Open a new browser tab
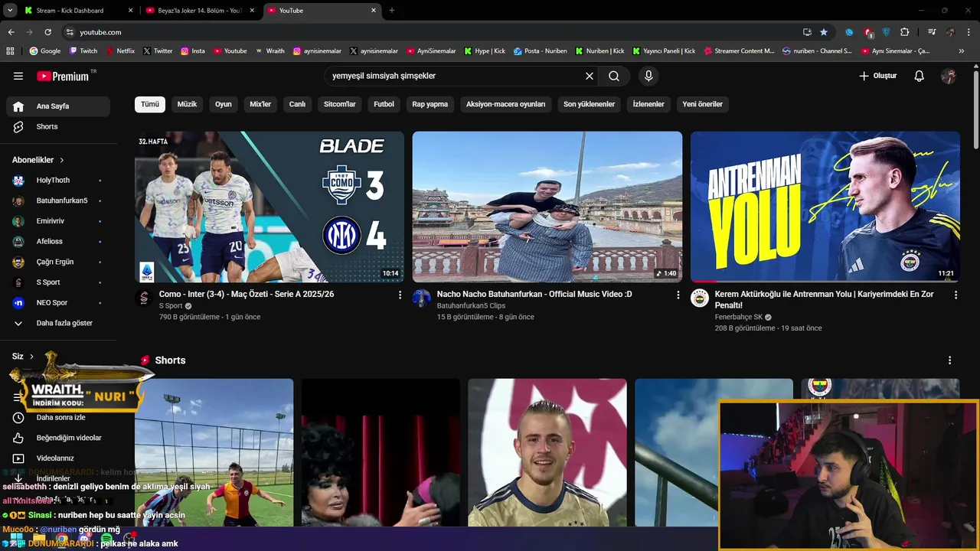This screenshot has width=980, height=551. pyautogui.click(x=392, y=11)
